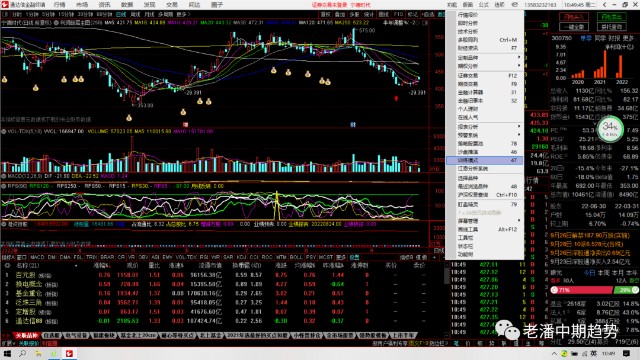
Task: Switch chart to 60分钟 period
Action: click(x=104, y=14)
